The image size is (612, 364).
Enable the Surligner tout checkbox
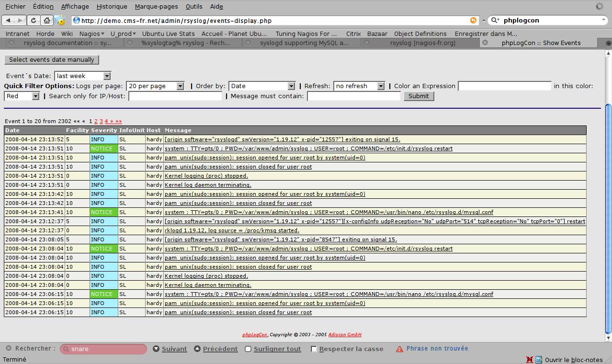click(x=248, y=349)
